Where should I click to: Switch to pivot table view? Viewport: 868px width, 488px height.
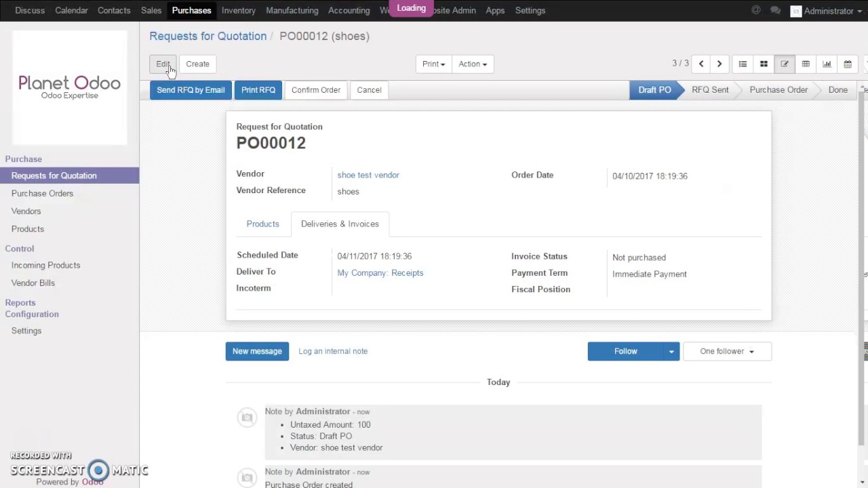pyautogui.click(x=806, y=64)
